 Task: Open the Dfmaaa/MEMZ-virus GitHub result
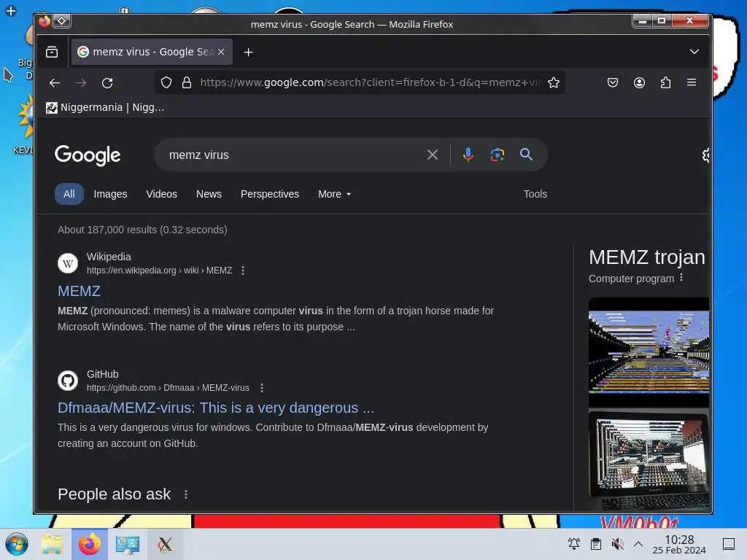[x=216, y=408]
